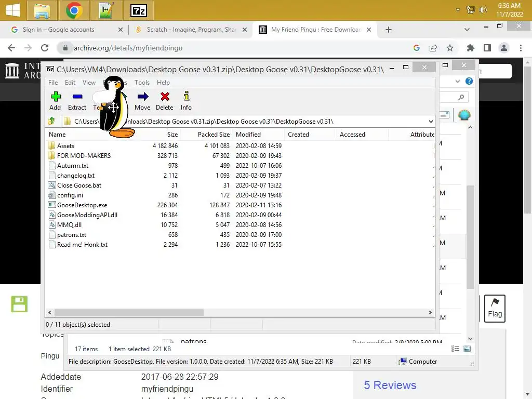Image resolution: width=532 pixels, height=399 pixels.
Task: Click Pingu topic link
Action: coord(50,356)
